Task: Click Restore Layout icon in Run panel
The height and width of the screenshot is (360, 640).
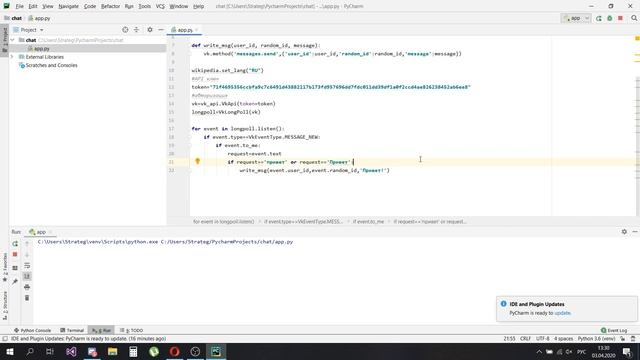Action: coord(15,268)
